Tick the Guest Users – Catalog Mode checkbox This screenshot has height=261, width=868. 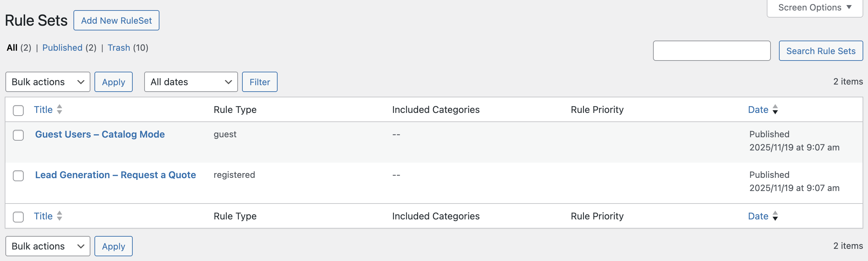tap(18, 135)
